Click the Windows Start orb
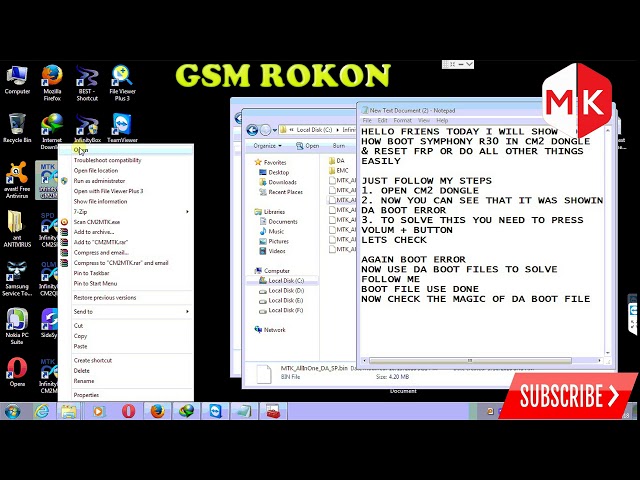 (13, 411)
